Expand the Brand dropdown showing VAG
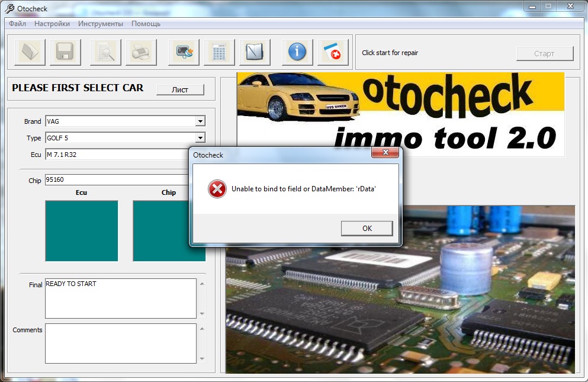 [x=200, y=121]
